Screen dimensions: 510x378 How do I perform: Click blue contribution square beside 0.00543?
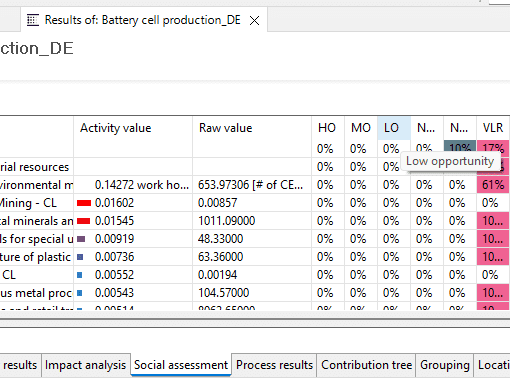[x=80, y=293]
